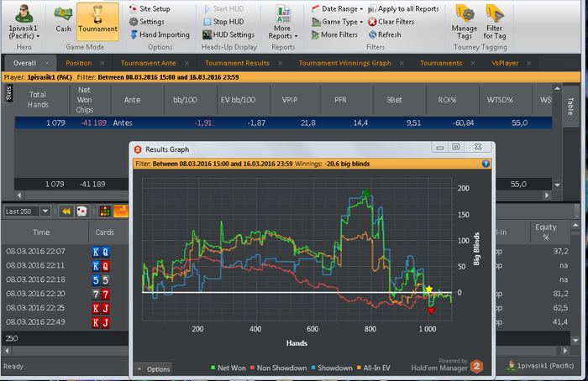Click the yellow star marker on graph
Image resolution: width=588 pixels, height=381 pixels.
click(x=429, y=289)
